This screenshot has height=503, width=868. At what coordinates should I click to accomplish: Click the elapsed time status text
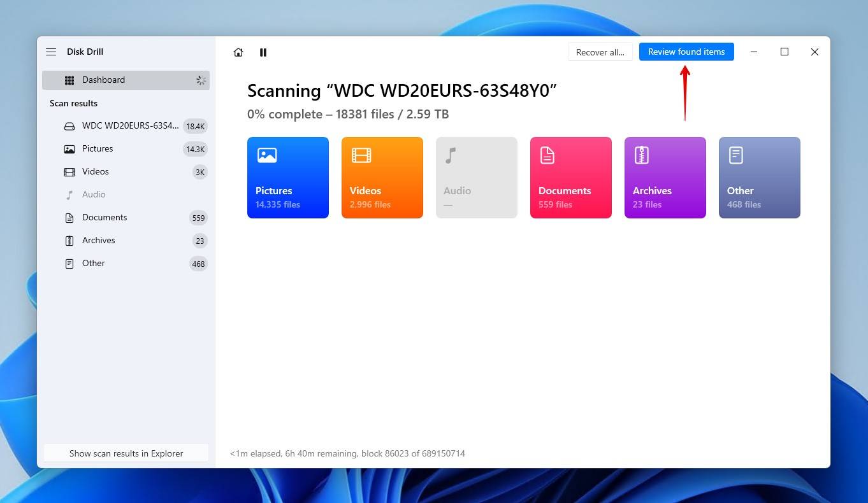click(x=347, y=453)
